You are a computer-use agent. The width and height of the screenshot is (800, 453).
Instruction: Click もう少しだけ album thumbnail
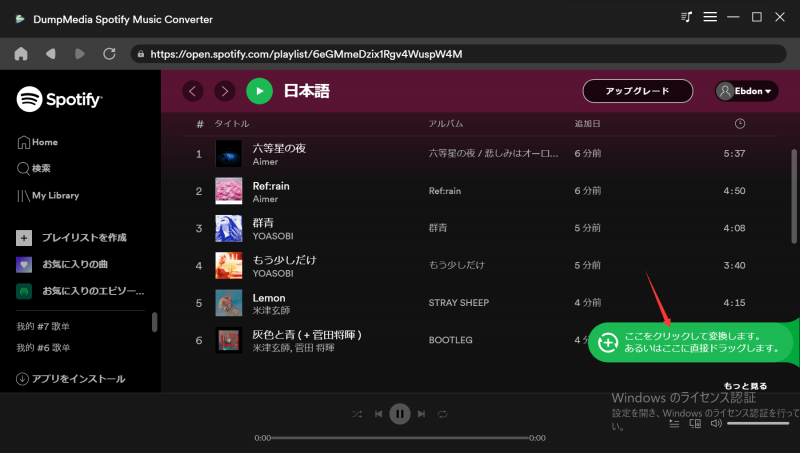(229, 265)
